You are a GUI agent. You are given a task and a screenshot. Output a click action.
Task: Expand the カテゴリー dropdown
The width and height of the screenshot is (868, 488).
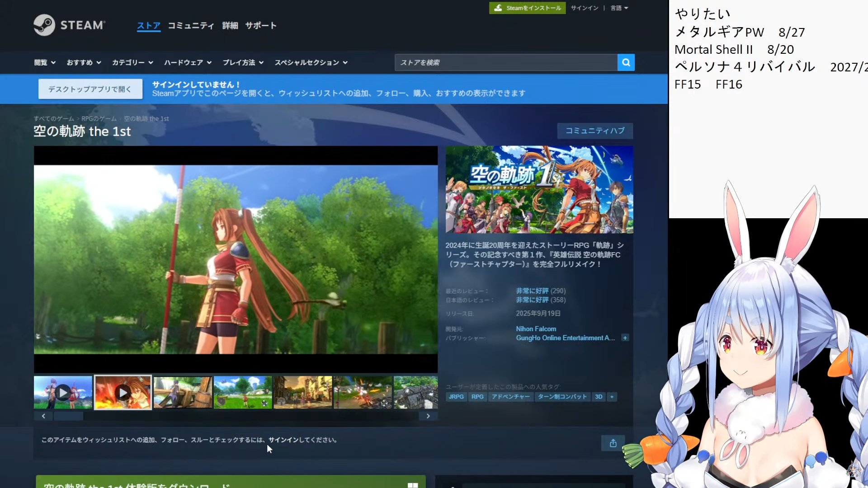click(132, 62)
